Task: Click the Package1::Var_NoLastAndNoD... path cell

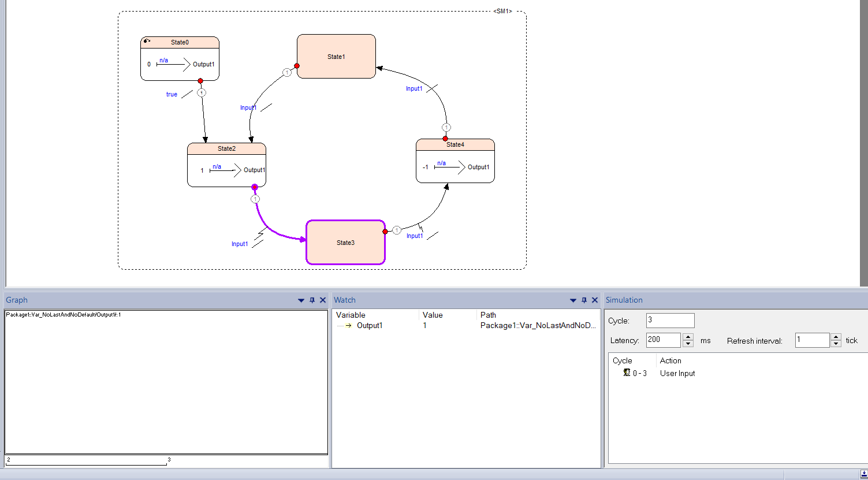Action: tap(538, 325)
